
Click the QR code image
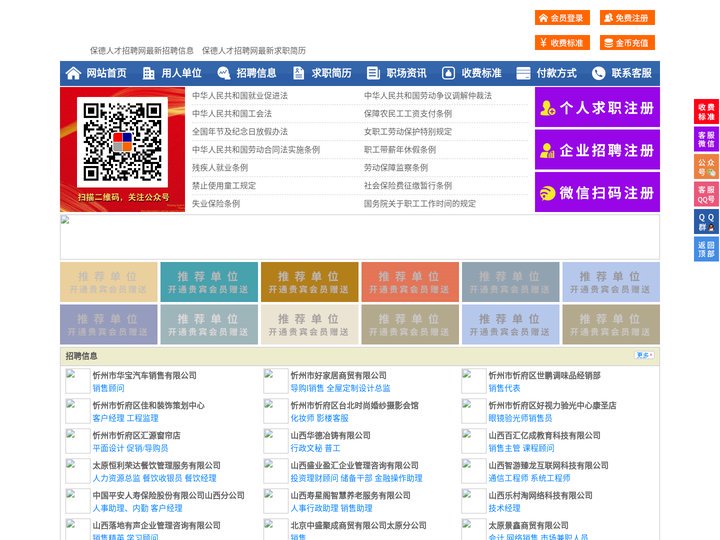[122, 141]
